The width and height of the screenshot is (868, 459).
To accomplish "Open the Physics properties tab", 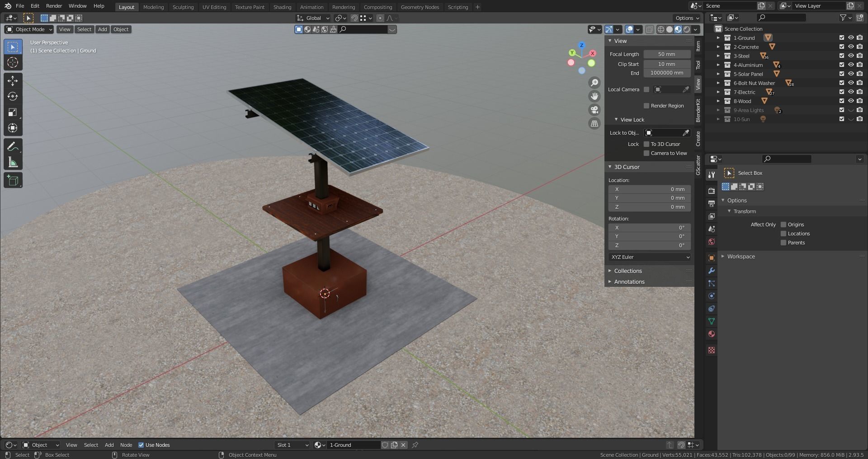I will (x=711, y=296).
